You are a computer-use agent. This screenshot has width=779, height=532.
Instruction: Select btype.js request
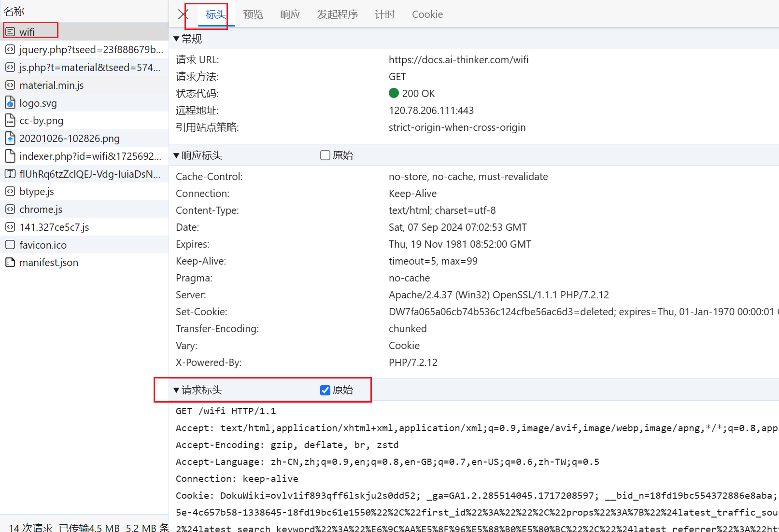(x=85, y=192)
